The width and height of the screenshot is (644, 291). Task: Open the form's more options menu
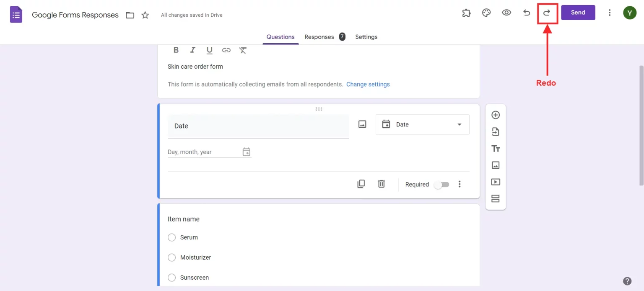610,13
